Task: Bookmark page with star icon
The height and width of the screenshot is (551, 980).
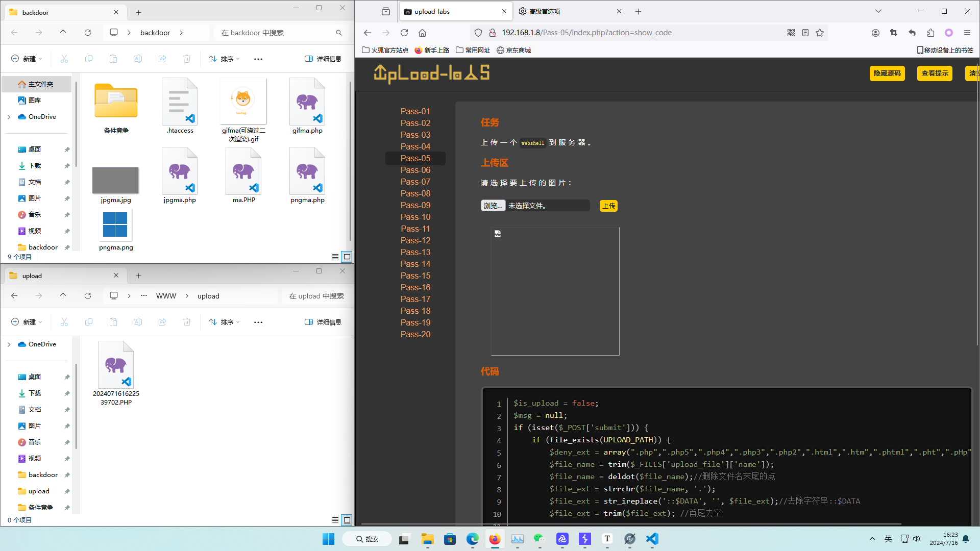Action: [820, 33]
